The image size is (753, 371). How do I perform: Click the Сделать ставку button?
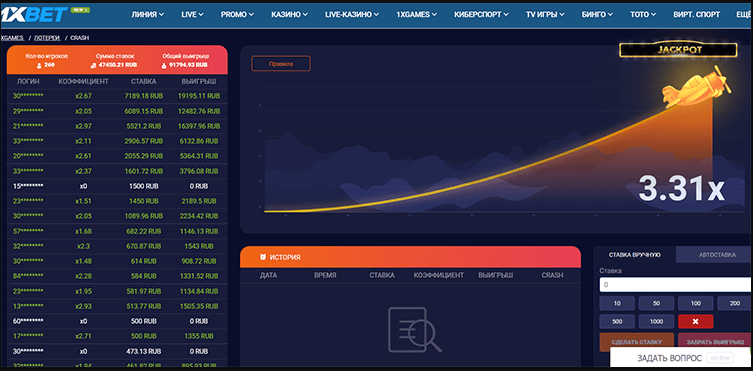637,342
